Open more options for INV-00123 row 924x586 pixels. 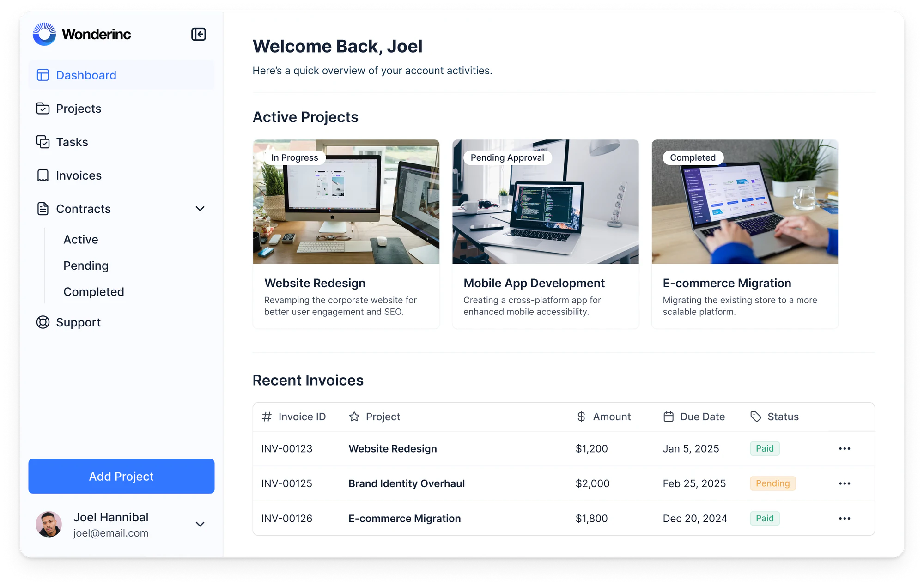[845, 449]
